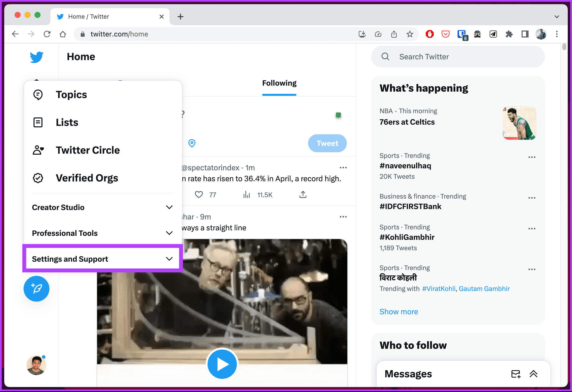The image size is (572, 392).
Task: Click the Twitter bird logo
Action: [36, 57]
